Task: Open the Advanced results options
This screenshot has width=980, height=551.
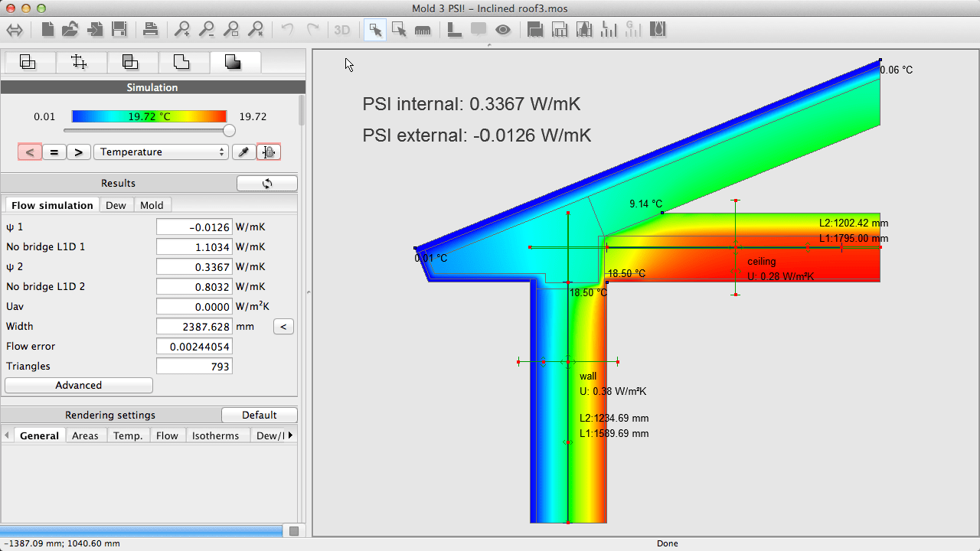Action: tap(78, 385)
